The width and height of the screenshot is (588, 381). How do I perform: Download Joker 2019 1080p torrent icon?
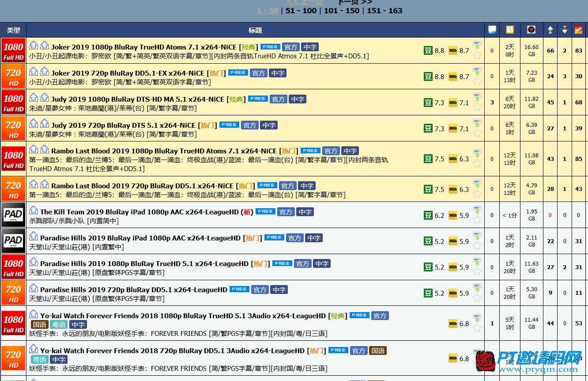tap(477, 45)
